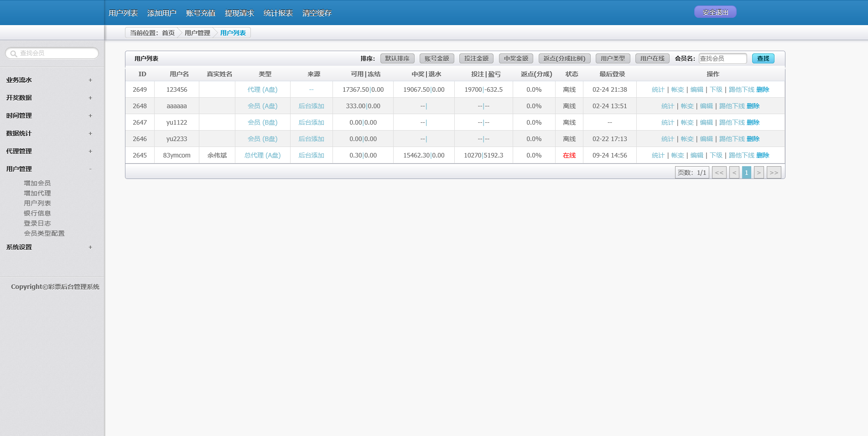Image resolution: width=868 pixels, height=436 pixels.
Task: Open 统计报表 in the top navigation
Action: point(278,13)
